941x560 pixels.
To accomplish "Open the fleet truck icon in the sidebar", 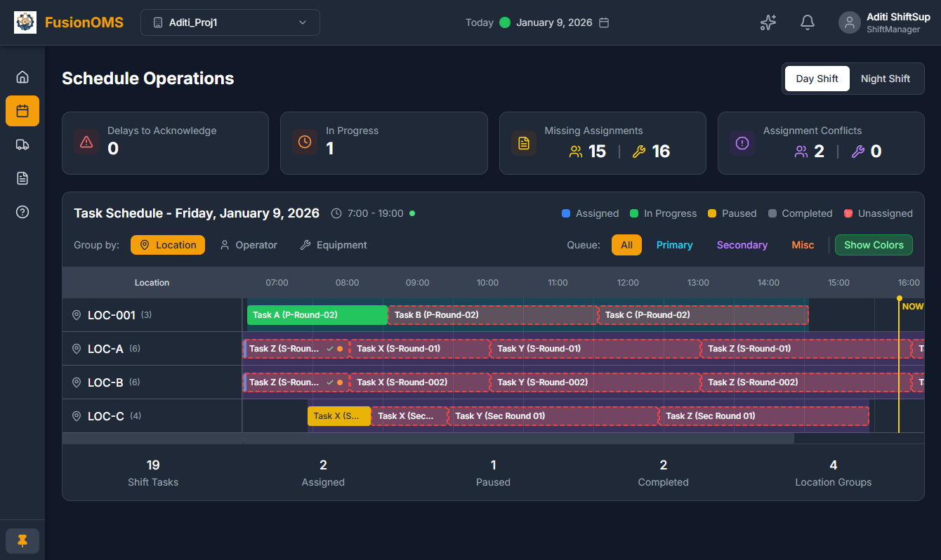I will [x=22, y=145].
